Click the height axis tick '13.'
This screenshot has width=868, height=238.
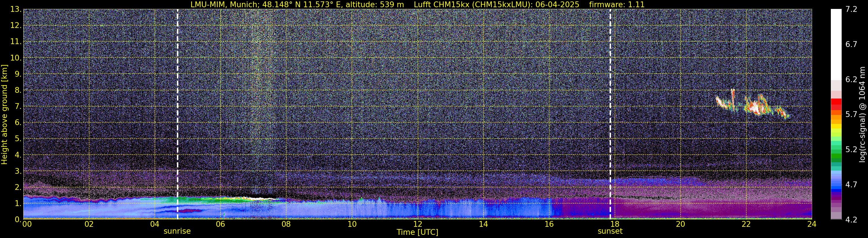pyautogui.click(x=16, y=9)
